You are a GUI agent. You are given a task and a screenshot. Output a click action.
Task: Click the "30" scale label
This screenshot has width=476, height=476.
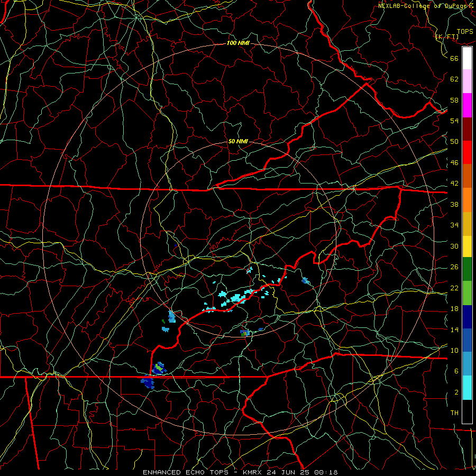(x=454, y=246)
